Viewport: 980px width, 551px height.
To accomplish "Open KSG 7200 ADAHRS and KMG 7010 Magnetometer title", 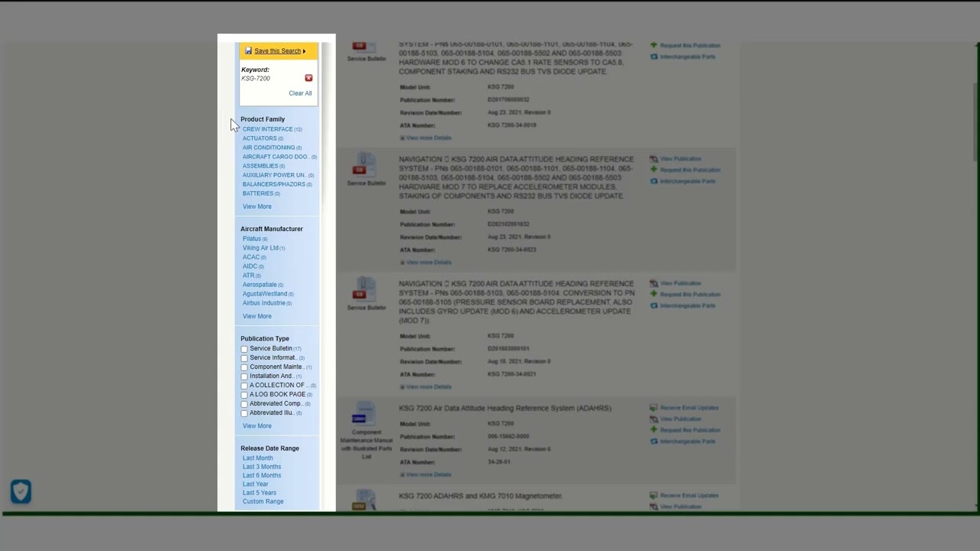I will [x=481, y=496].
